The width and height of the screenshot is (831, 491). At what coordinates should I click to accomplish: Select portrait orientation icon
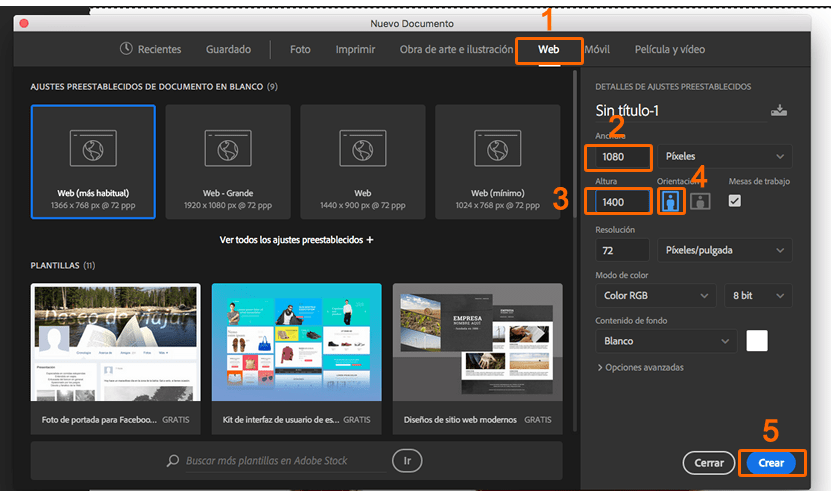[671, 201]
